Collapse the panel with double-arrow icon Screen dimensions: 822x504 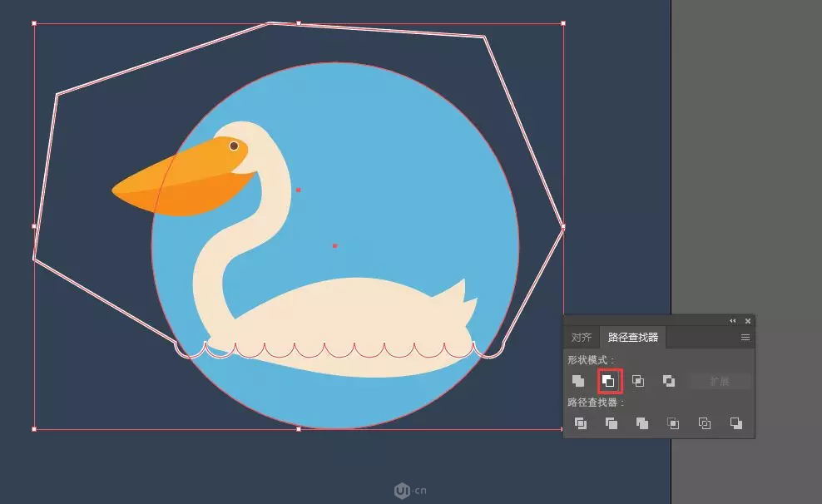point(733,321)
